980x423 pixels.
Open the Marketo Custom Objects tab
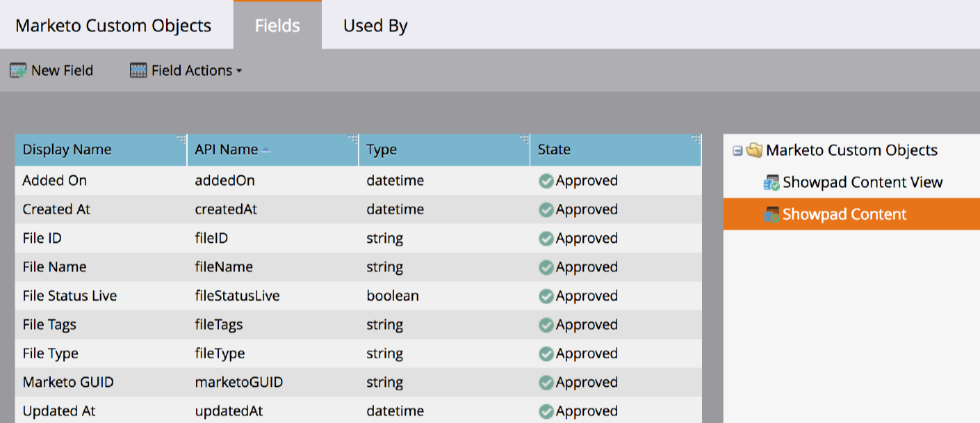pyautogui.click(x=115, y=25)
